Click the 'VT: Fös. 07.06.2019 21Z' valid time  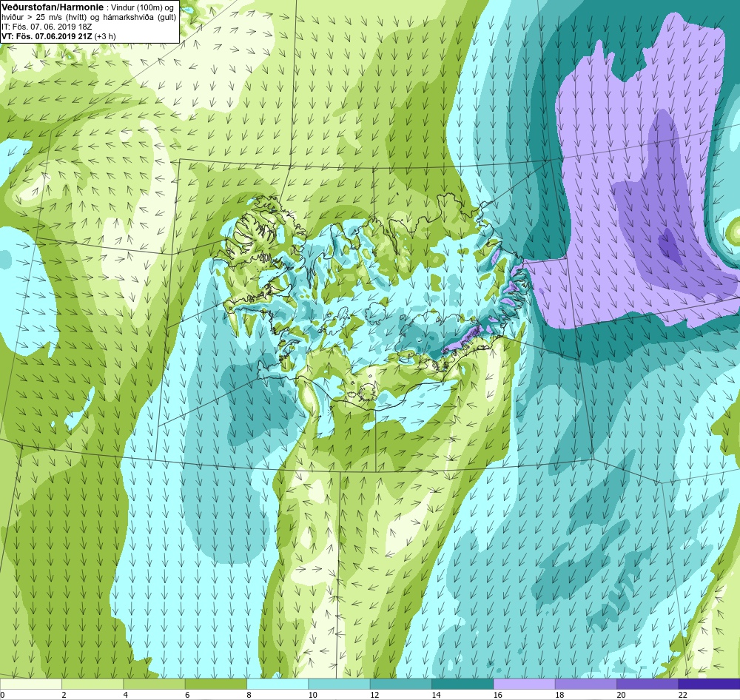(x=47, y=36)
